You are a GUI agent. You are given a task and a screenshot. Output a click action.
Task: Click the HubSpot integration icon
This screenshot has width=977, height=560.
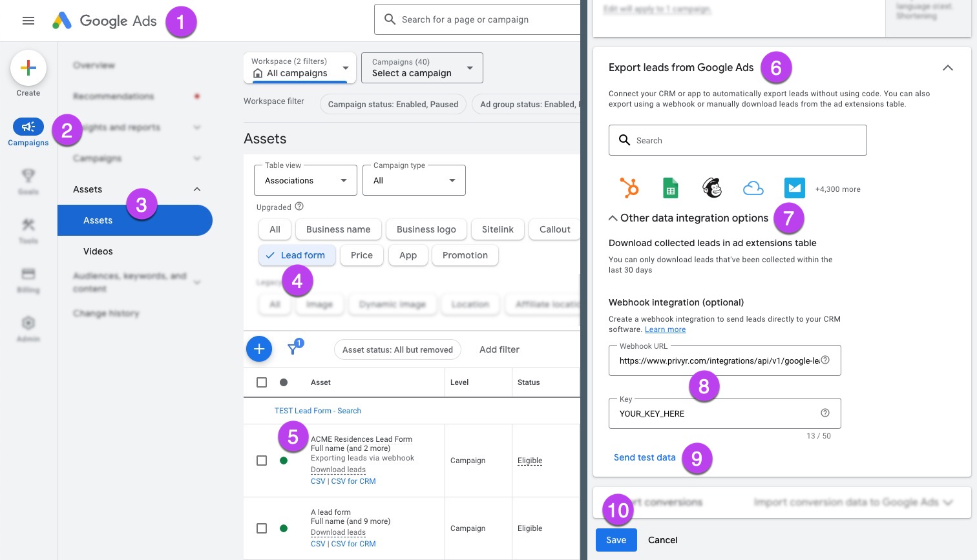coord(629,188)
